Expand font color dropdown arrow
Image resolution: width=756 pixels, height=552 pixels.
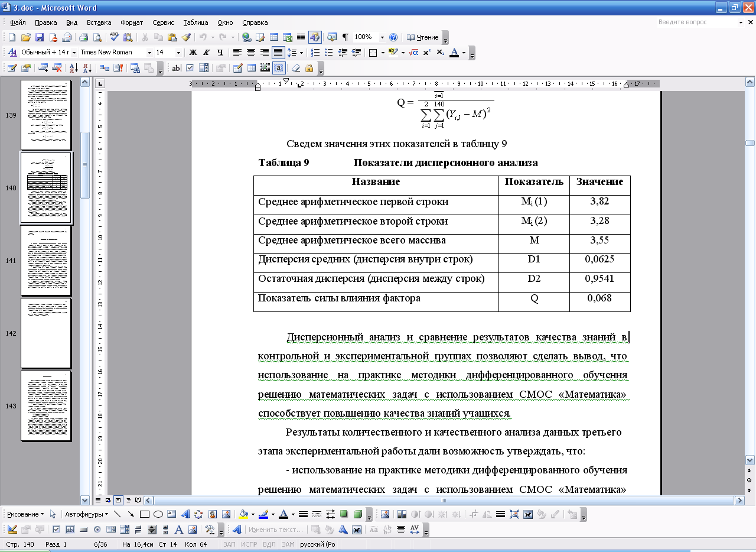pyautogui.click(x=464, y=52)
